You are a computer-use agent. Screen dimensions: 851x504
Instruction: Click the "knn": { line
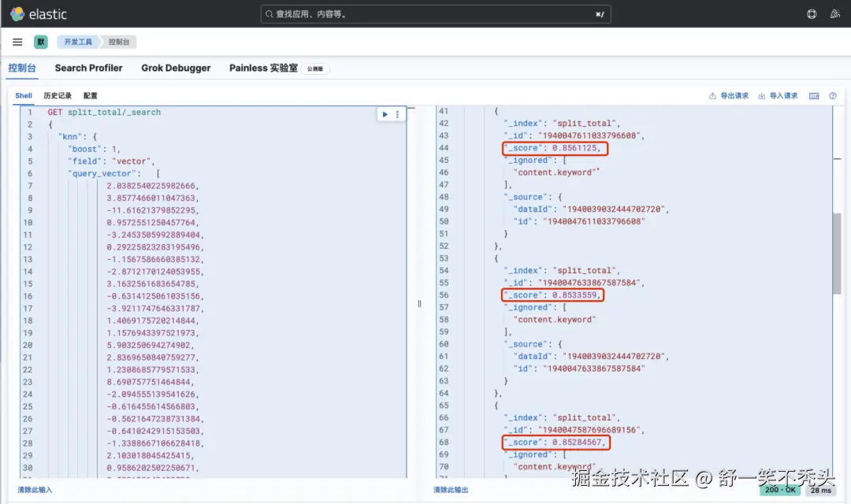[77, 137]
